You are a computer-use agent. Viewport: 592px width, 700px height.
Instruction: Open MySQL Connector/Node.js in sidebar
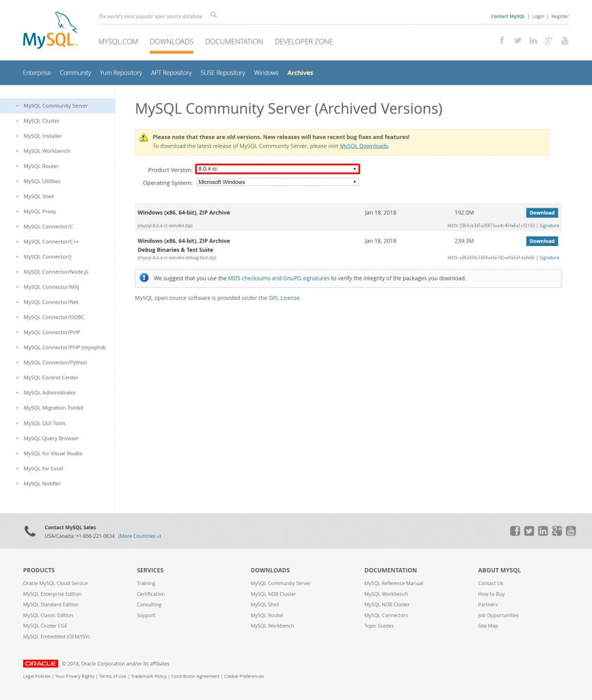(56, 272)
